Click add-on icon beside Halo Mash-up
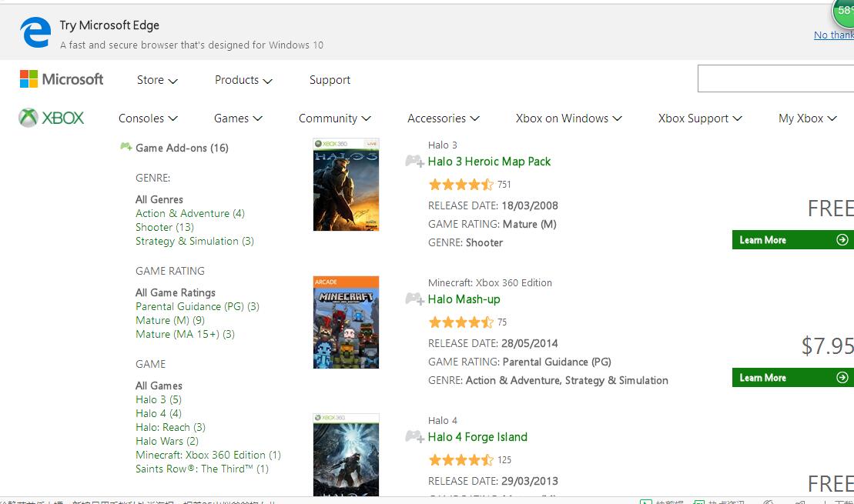The height and width of the screenshot is (504, 854). [x=414, y=299]
